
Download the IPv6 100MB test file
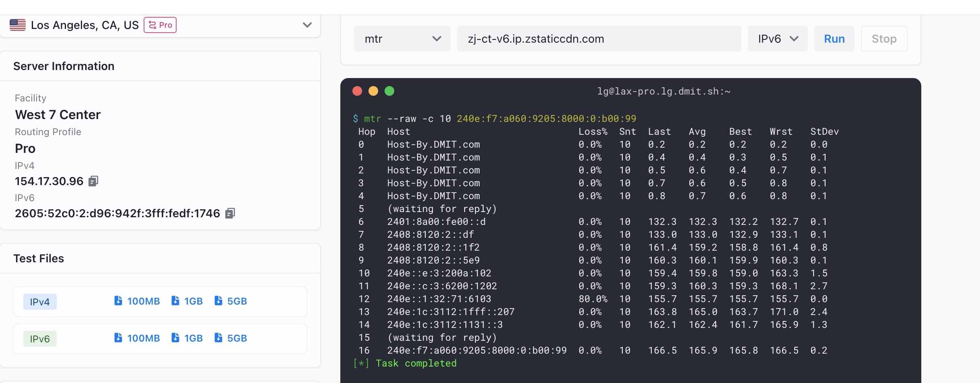coord(137,338)
